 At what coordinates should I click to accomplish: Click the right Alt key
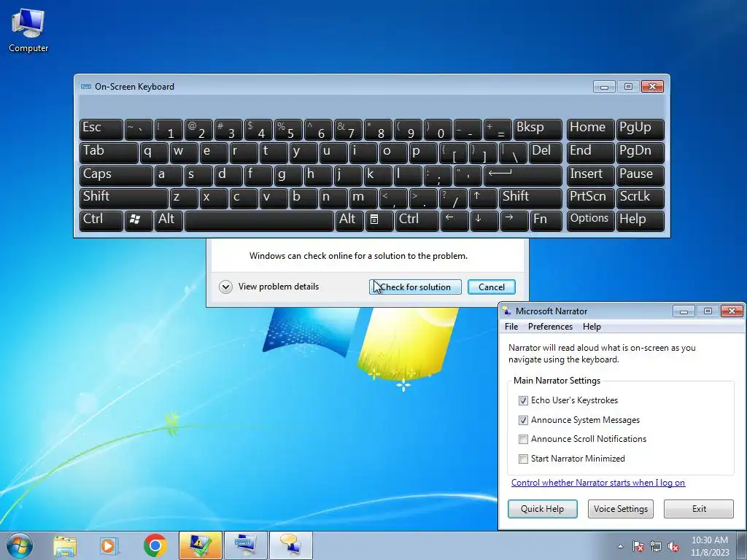[349, 222]
